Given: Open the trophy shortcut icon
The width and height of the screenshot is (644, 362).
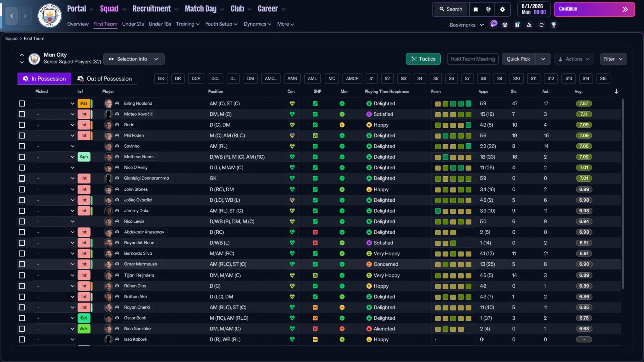Looking at the screenshot, I should 553,25.
